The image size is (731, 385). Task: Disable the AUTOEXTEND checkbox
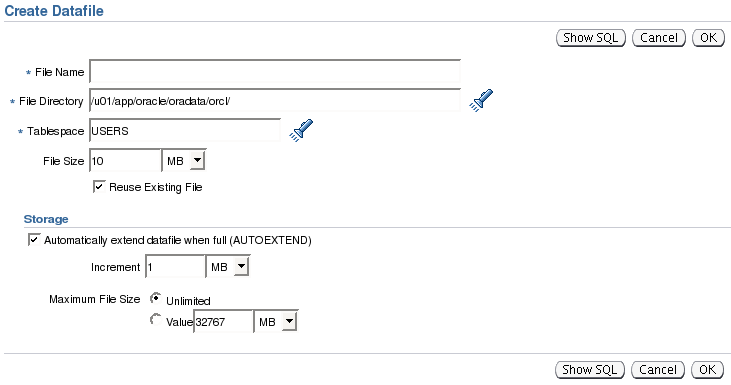click(34, 240)
